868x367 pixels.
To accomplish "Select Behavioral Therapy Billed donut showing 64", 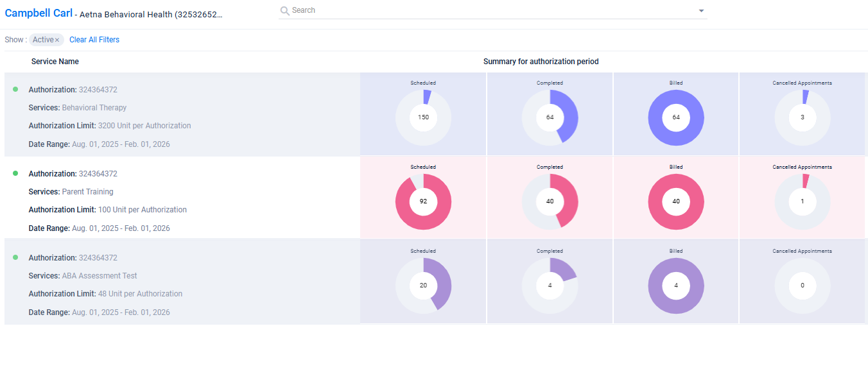I will (676, 117).
